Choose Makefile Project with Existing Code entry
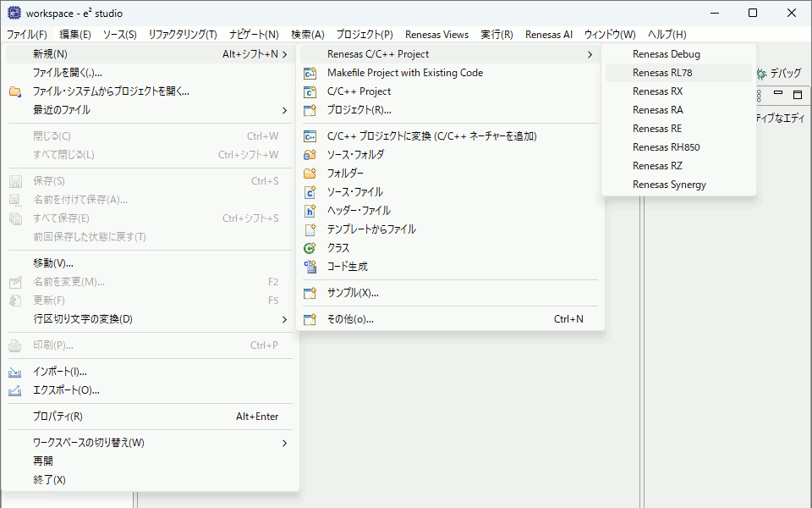 point(450,73)
